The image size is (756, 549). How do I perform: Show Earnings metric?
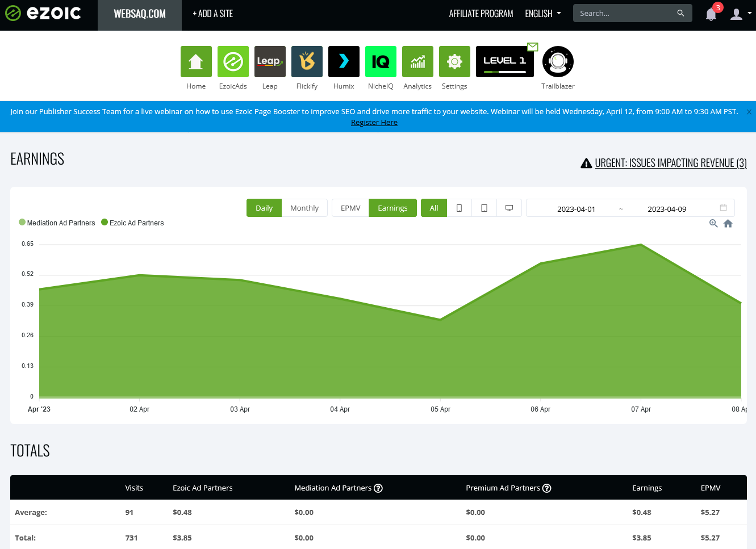(392, 208)
